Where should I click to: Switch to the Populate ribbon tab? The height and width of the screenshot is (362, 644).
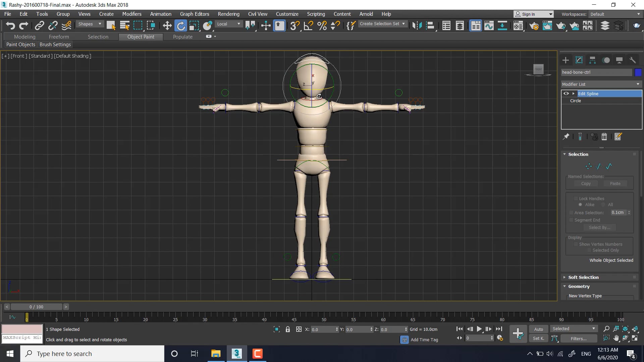pyautogui.click(x=183, y=37)
